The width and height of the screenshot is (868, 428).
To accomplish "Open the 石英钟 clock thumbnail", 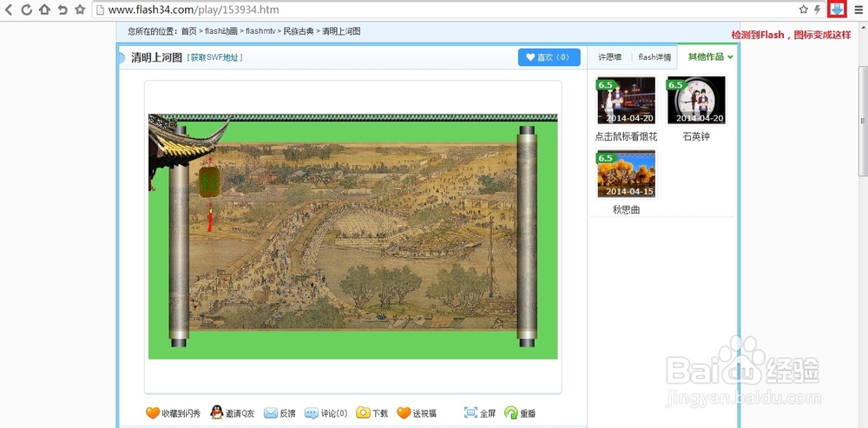I will click(x=696, y=100).
